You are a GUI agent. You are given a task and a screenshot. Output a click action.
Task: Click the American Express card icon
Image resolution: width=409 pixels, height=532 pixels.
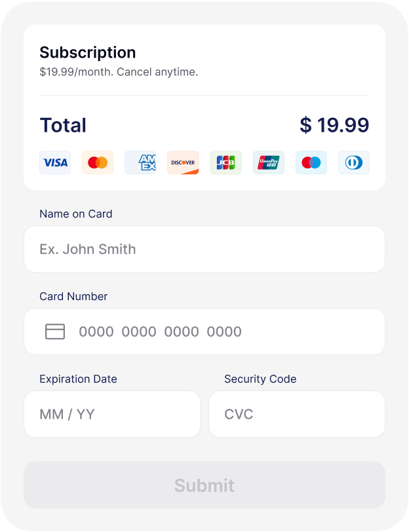140,162
